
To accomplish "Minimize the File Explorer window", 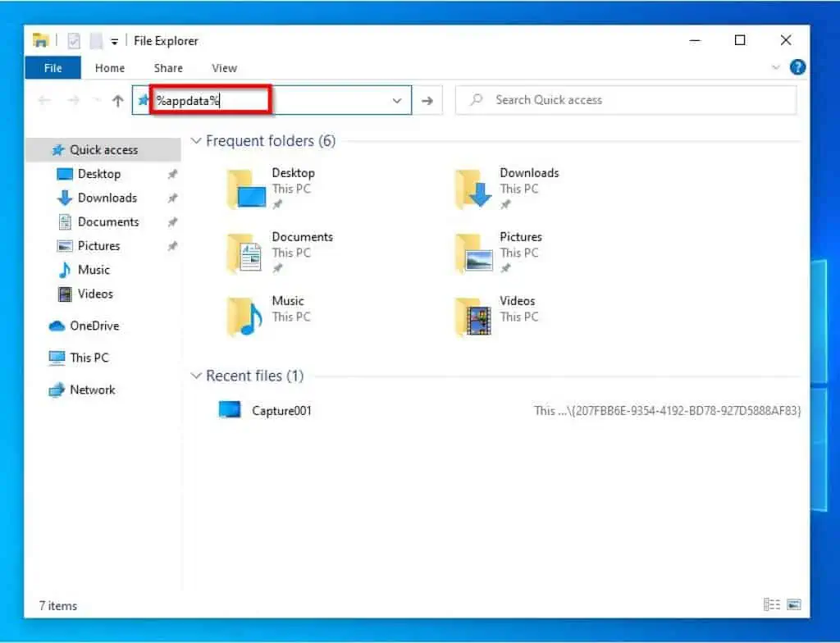I will [695, 40].
